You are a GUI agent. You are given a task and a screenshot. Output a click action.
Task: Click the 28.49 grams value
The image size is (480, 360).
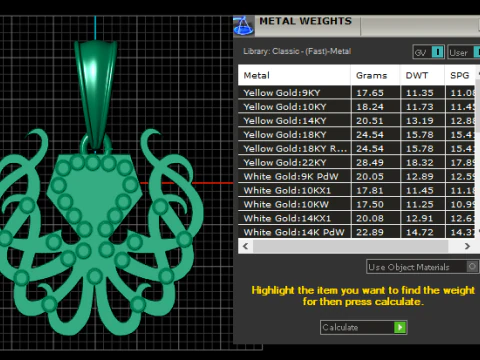(370, 163)
